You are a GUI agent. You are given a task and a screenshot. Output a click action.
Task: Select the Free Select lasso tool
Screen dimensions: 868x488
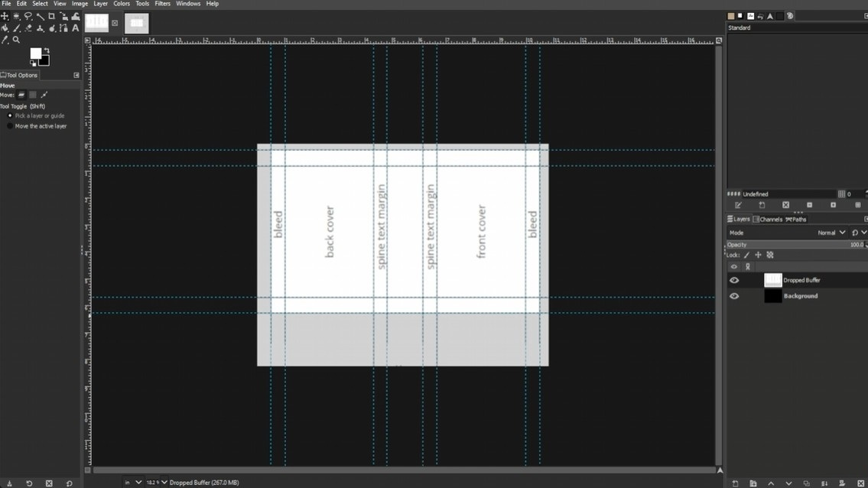pyautogui.click(x=28, y=16)
